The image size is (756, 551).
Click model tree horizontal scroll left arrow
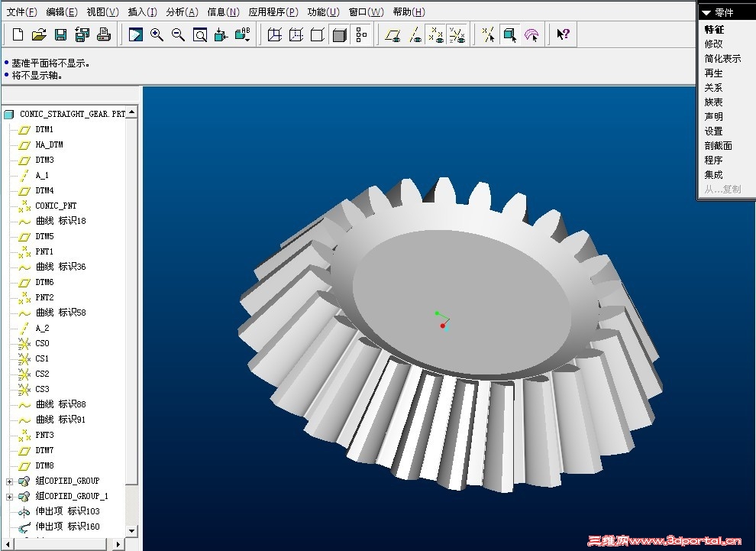point(7,545)
